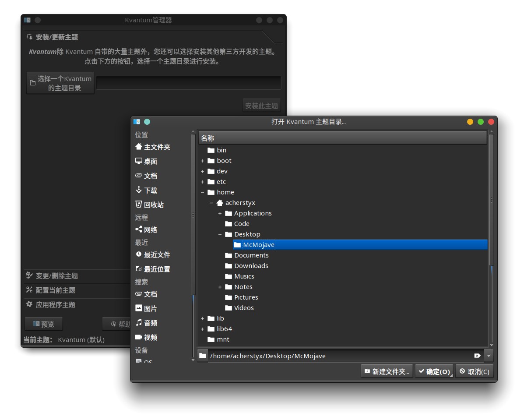Select 桌面 desktop place in sidebar

[146, 162]
